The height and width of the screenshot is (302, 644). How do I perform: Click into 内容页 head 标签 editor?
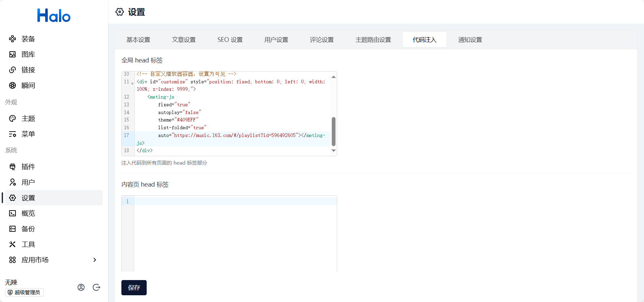235,234
